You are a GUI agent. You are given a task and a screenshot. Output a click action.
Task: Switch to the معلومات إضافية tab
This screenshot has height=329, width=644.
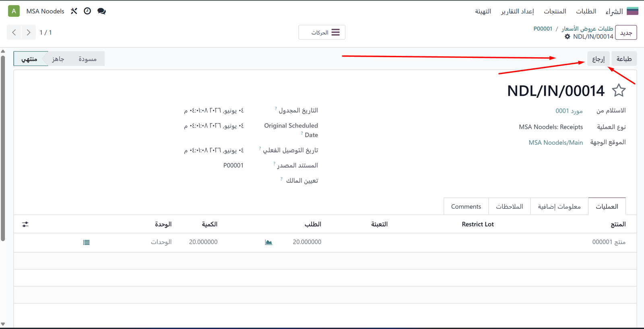tap(559, 206)
